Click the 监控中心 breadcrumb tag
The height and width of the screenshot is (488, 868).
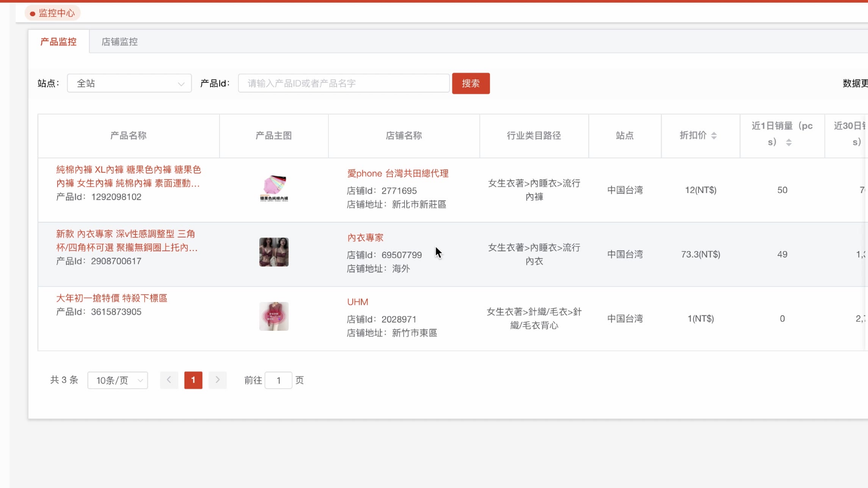coord(53,13)
